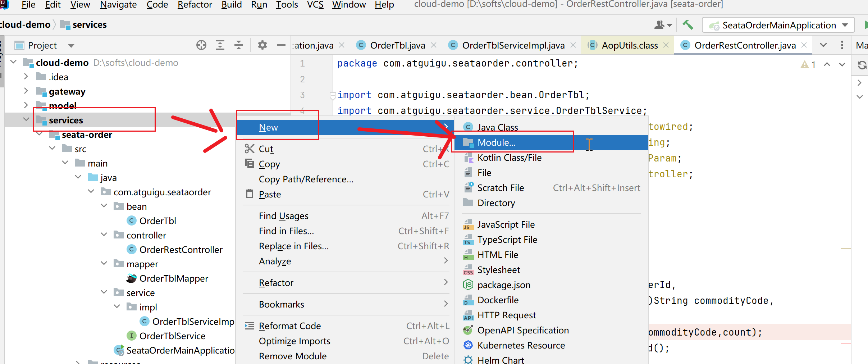
Task: Select Java Class in New submenu
Action: [x=551, y=127]
